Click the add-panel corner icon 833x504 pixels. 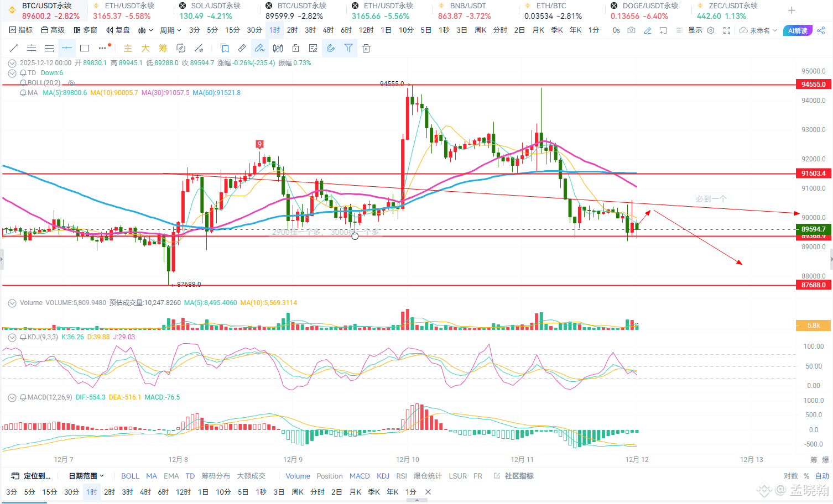point(663,30)
